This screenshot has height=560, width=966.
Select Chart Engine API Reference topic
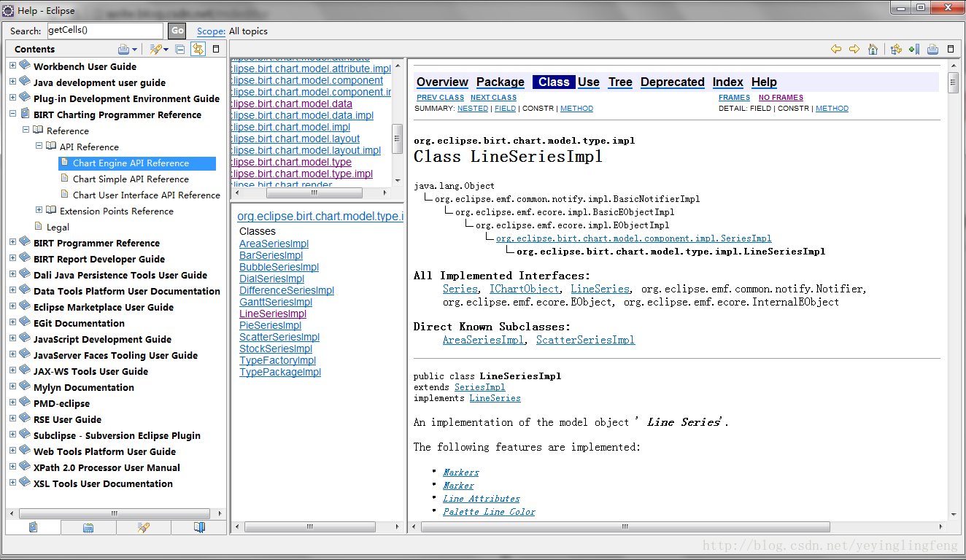point(131,163)
